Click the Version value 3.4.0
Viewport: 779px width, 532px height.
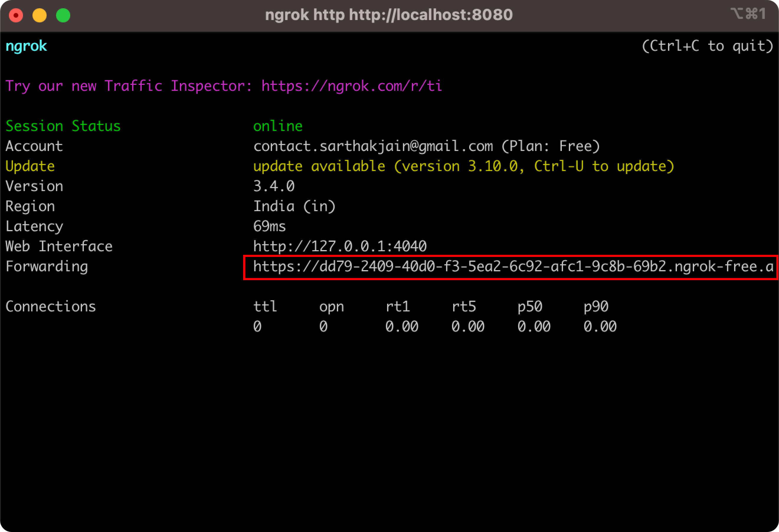click(x=274, y=186)
